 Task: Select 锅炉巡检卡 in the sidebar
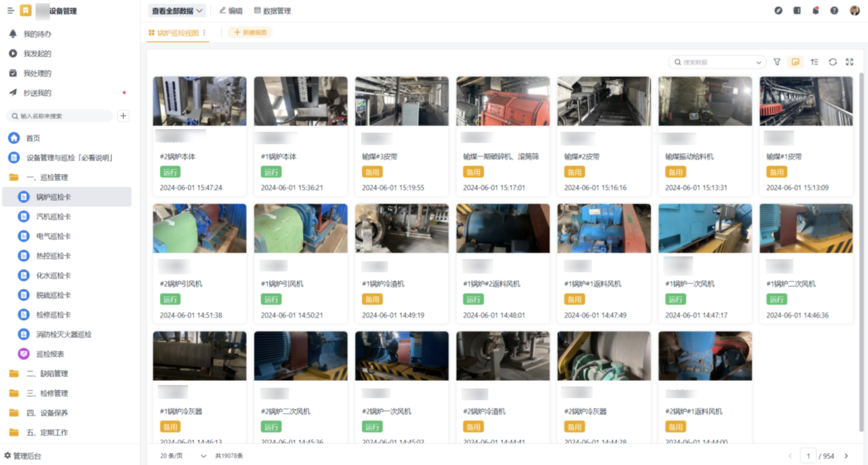tap(67, 197)
